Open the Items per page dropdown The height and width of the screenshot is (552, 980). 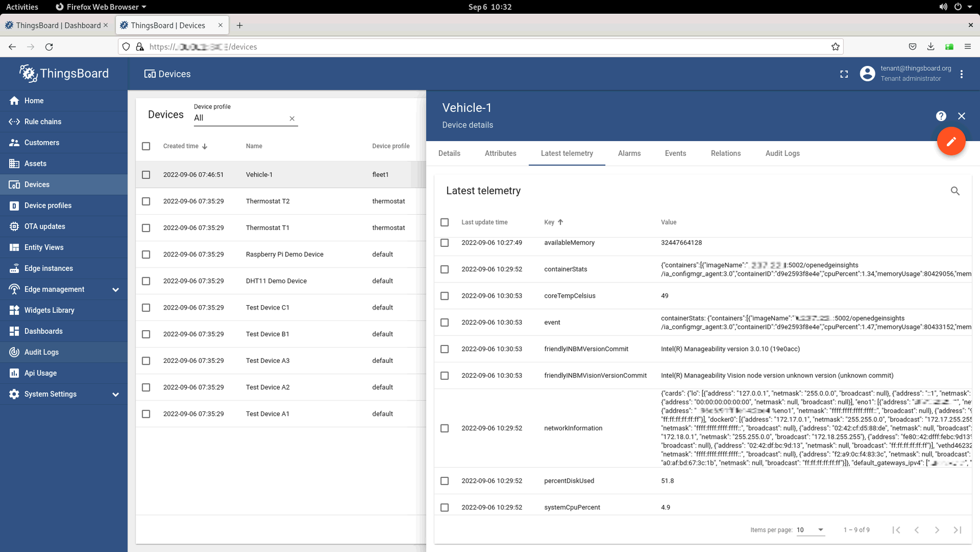pyautogui.click(x=810, y=530)
